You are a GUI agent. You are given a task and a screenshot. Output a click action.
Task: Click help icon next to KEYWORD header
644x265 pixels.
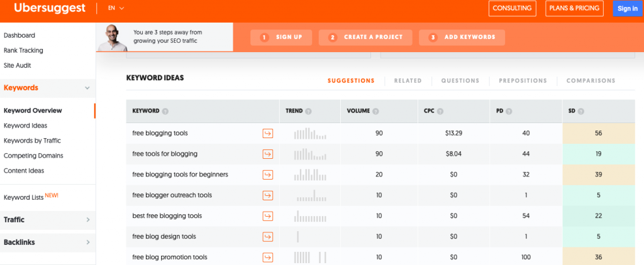coord(165,111)
